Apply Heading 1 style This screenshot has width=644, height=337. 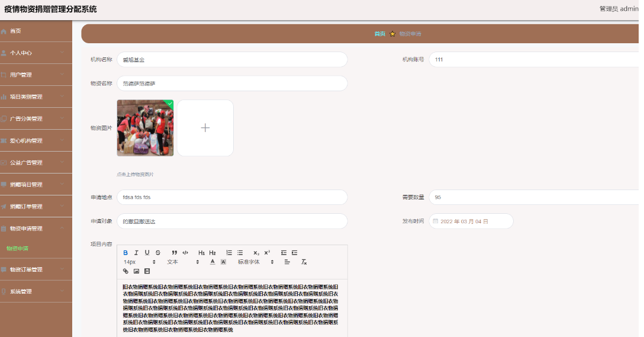point(201,253)
